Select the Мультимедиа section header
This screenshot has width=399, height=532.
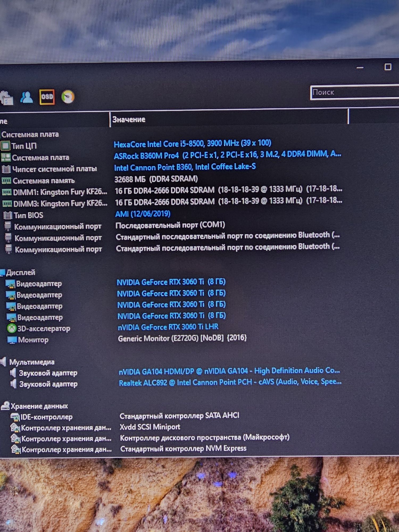point(32,362)
